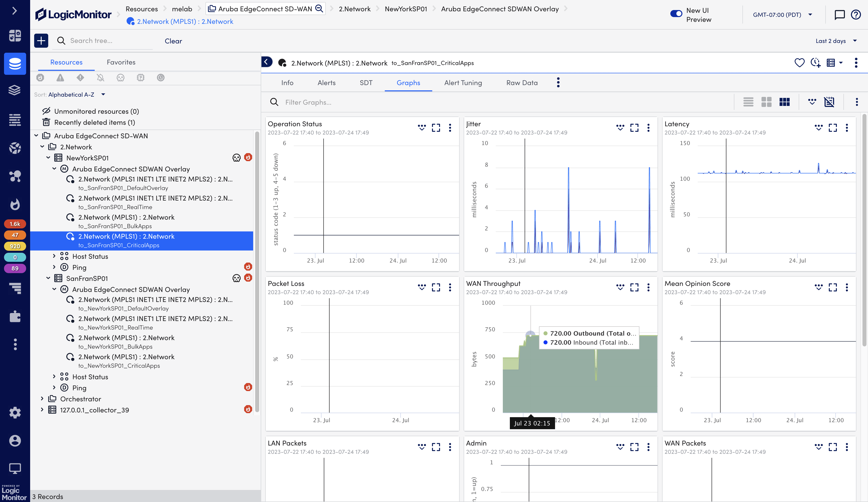Click the Clear search button
The height and width of the screenshot is (502, 868).
pyautogui.click(x=173, y=41)
